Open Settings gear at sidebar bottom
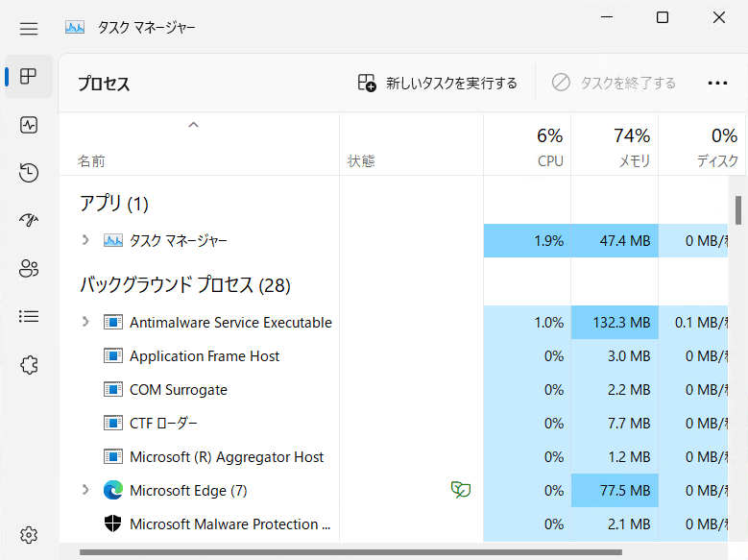The height and width of the screenshot is (560, 748). click(x=29, y=535)
